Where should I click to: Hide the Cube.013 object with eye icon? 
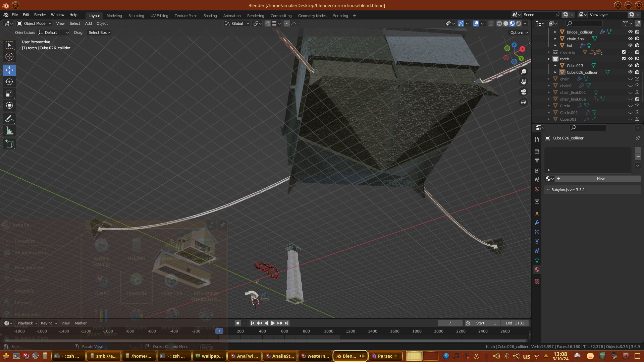[630, 66]
